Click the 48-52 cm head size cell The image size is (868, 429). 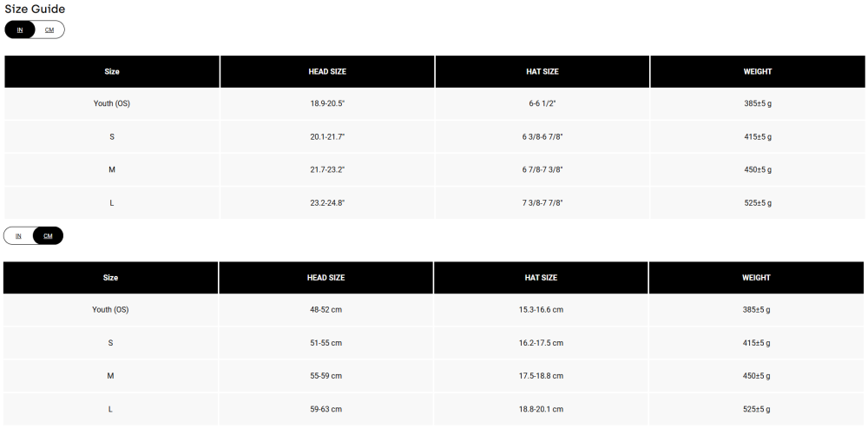(325, 310)
